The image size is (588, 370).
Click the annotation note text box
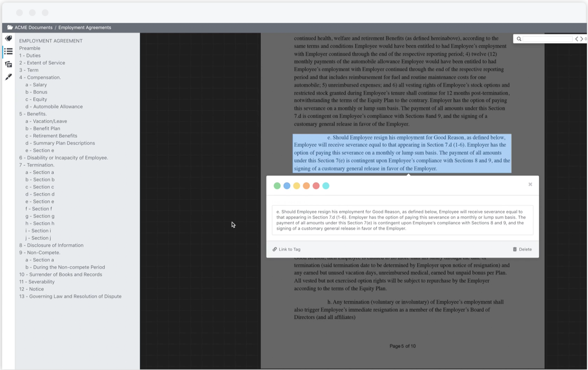pos(402,220)
